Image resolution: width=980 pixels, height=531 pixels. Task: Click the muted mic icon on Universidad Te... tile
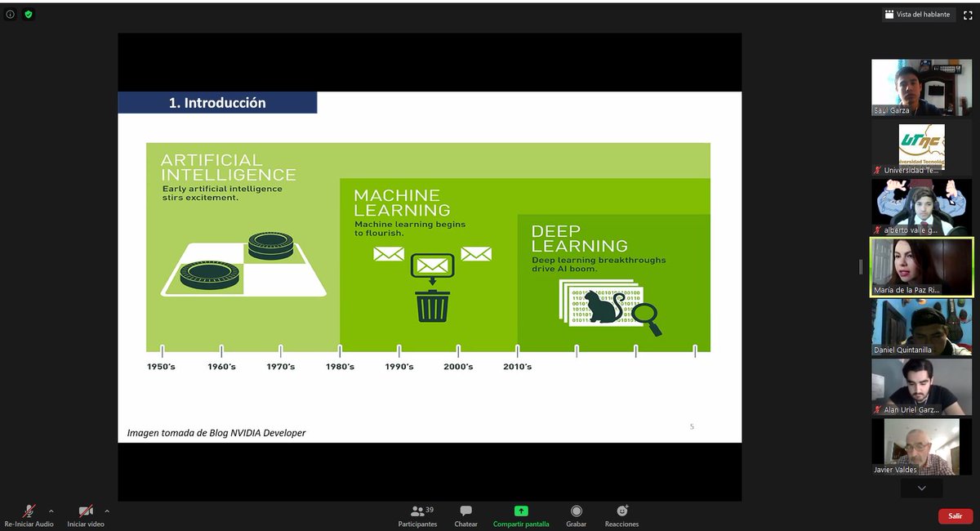pyautogui.click(x=878, y=170)
